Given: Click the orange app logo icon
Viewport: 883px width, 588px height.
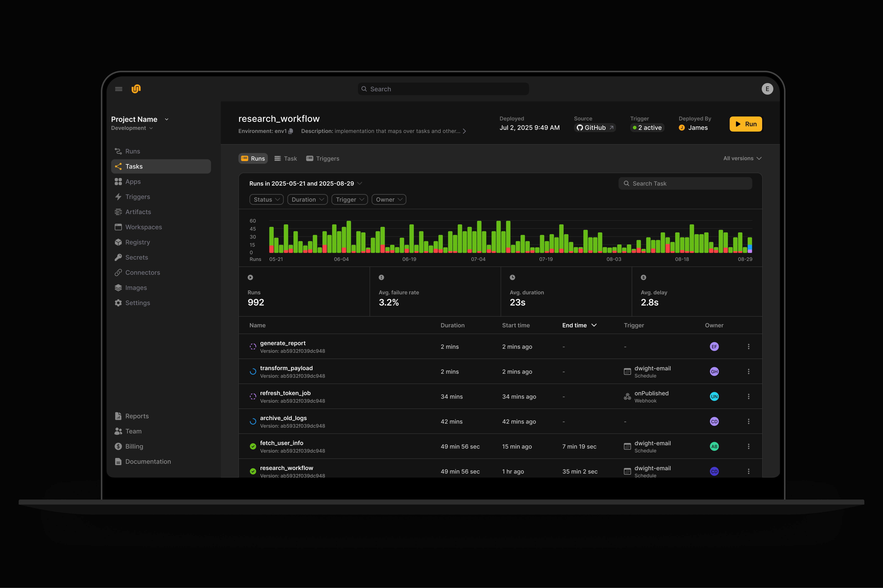Looking at the screenshot, I should pyautogui.click(x=136, y=89).
